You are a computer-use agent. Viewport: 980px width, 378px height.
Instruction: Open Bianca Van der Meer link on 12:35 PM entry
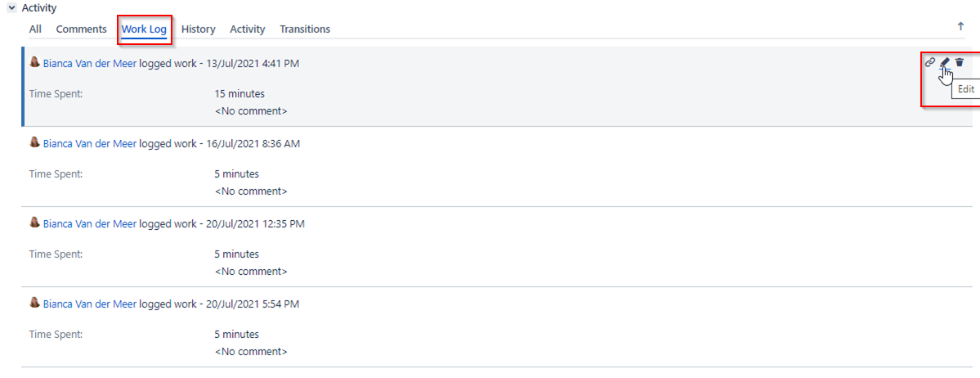pyautogui.click(x=89, y=223)
